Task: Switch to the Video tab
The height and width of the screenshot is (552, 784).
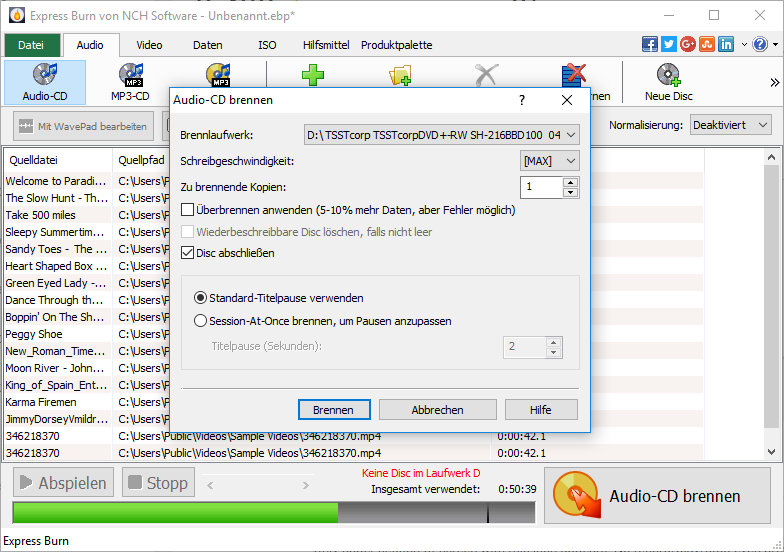Action: (149, 45)
